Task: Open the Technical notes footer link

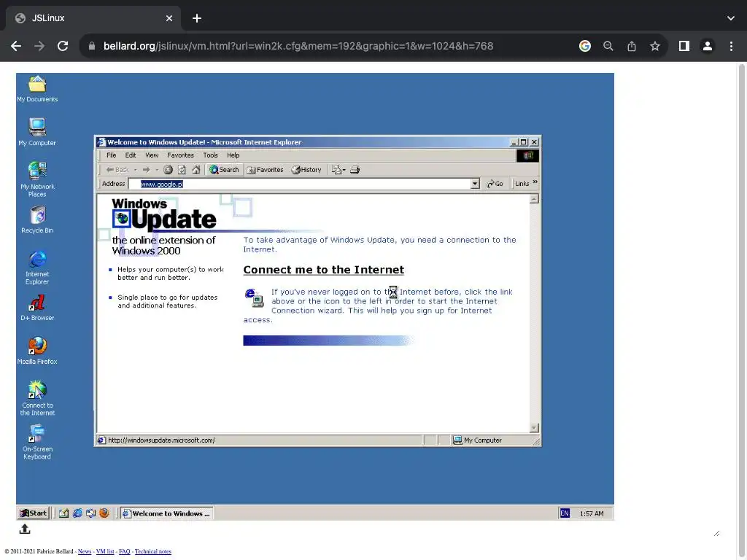Action: click(153, 551)
